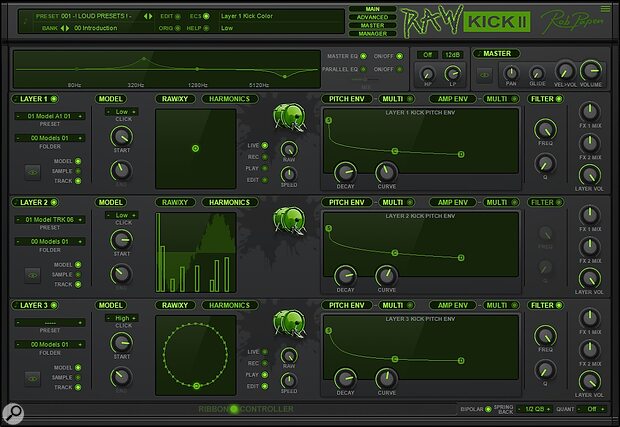
Task: Click the Layer 3 Layer Vol knob
Action: point(590,381)
